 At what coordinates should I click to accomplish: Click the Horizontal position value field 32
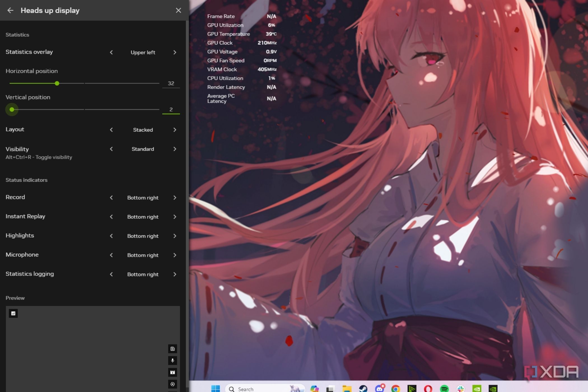click(171, 83)
